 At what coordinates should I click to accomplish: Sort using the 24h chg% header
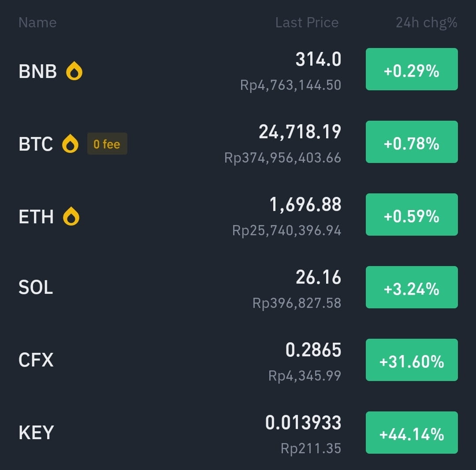[x=426, y=22]
